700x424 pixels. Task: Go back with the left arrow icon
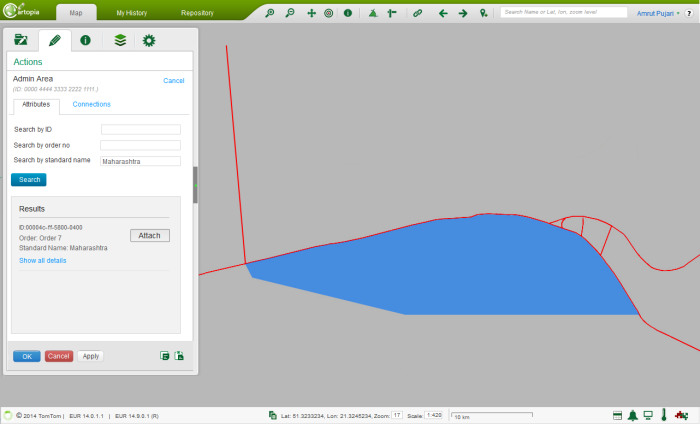(x=443, y=13)
